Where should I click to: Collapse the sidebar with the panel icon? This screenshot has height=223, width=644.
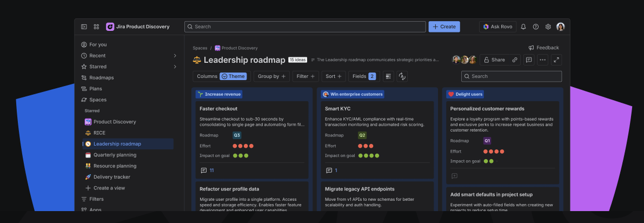click(x=84, y=27)
